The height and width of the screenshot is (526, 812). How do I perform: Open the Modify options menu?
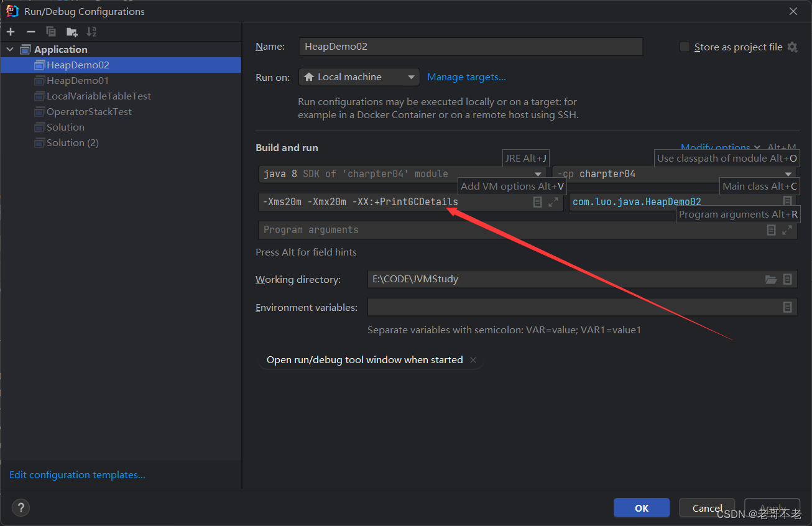(x=720, y=148)
